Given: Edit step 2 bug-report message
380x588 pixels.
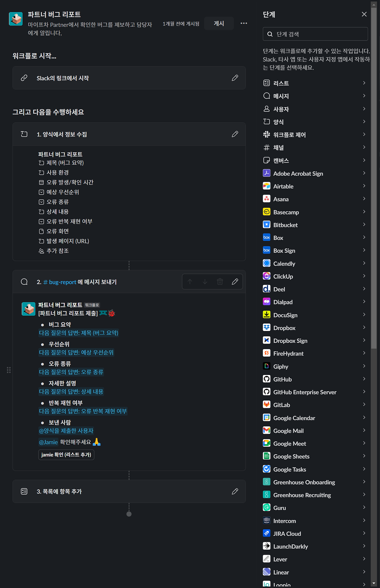Looking at the screenshot, I should click(235, 282).
